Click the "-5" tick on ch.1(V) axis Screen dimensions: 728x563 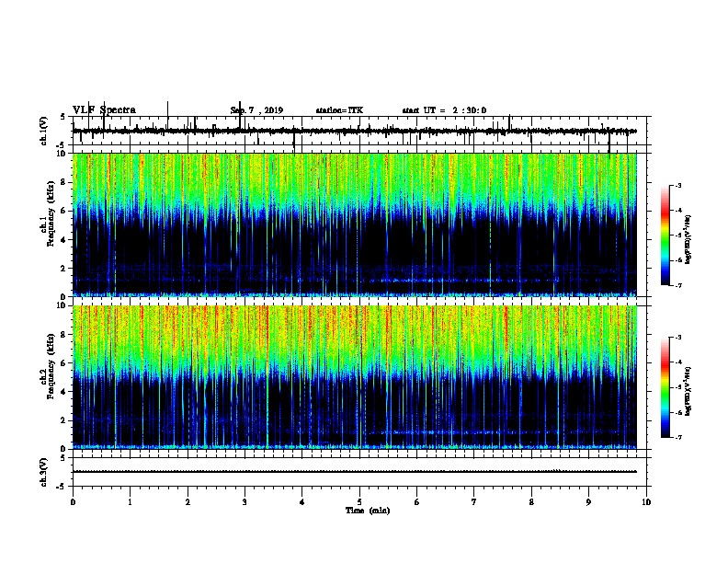pyautogui.click(x=63, y=145)
